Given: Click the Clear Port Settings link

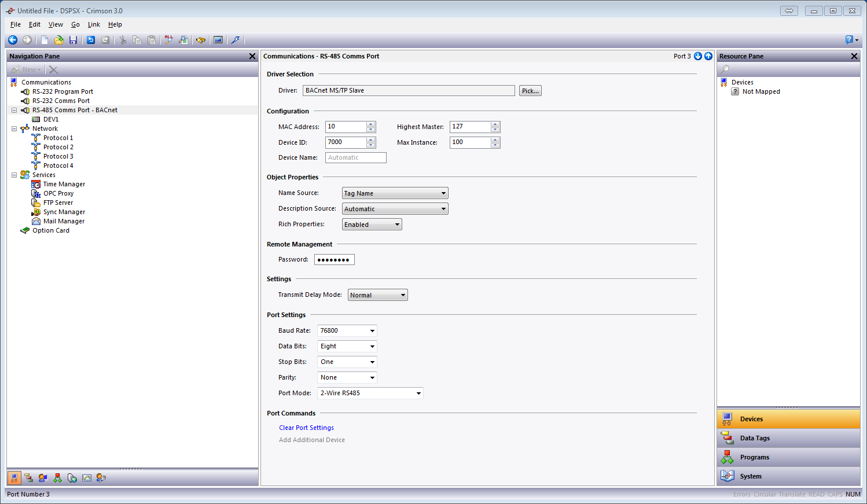Looking at the screenshot, I should [306, 428].
